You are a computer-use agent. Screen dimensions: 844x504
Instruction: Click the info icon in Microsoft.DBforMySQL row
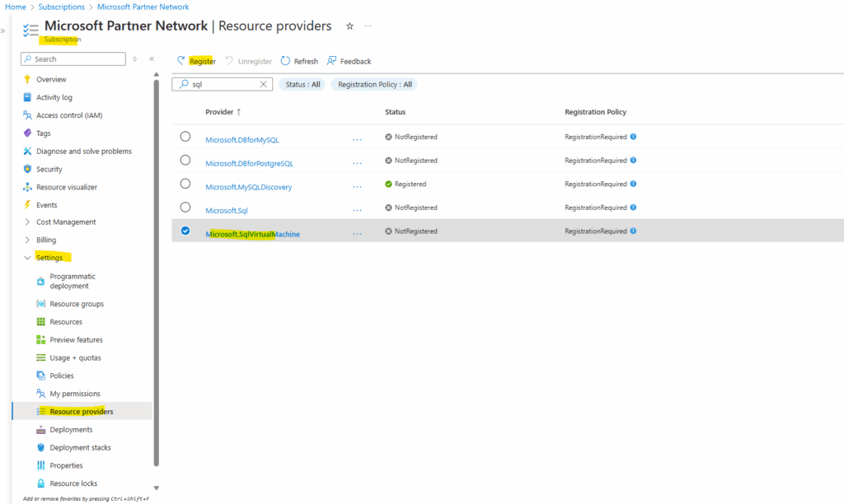coord(634,137)
